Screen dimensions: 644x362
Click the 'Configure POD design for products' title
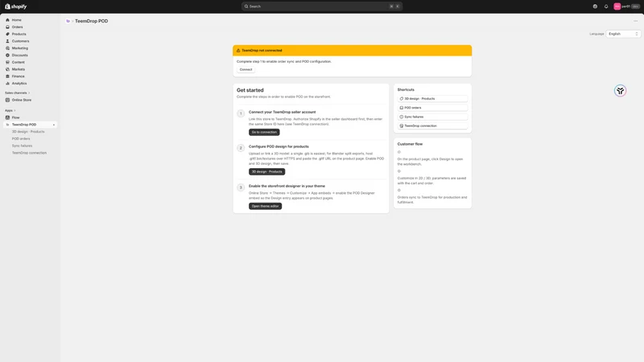coord(279,146)
